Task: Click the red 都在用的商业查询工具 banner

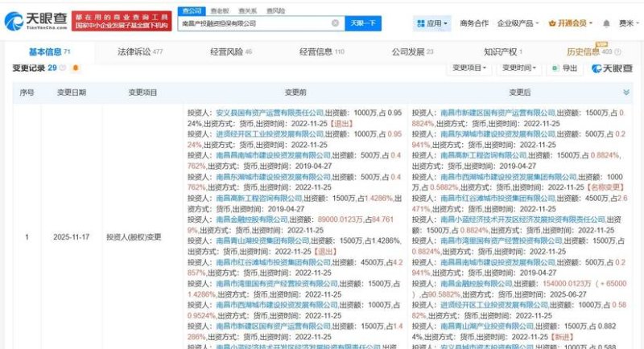Action: point(122,21)
